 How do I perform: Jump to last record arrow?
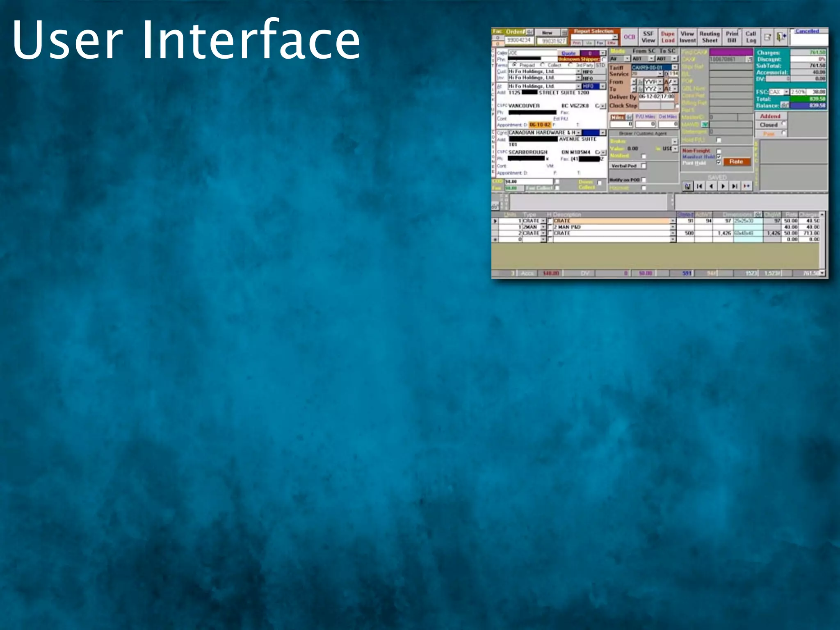tap(735, 186)
